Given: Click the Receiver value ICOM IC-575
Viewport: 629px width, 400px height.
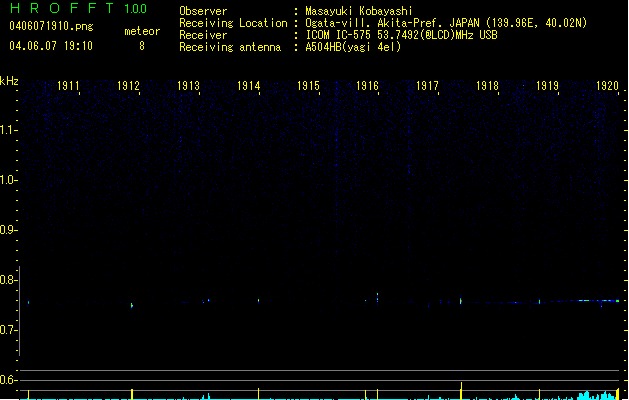Looking at the screenshot, I should [x=339, y=35].
